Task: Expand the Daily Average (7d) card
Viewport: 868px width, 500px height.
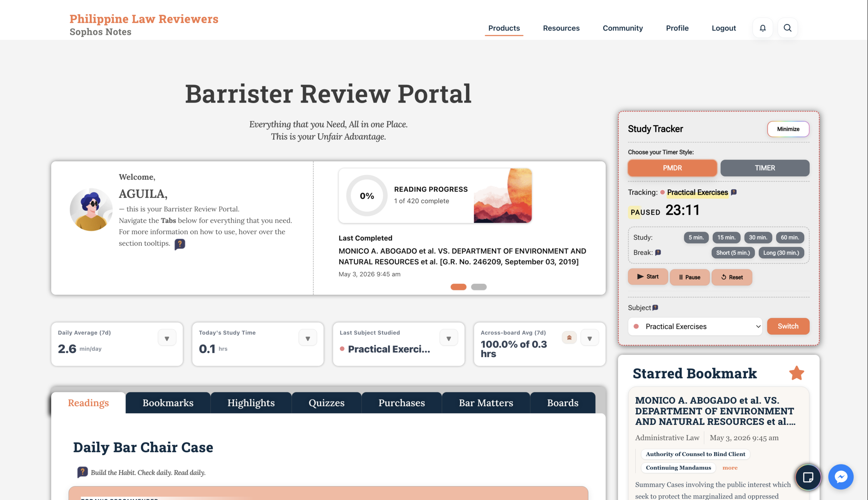Action: coord(167,338)
